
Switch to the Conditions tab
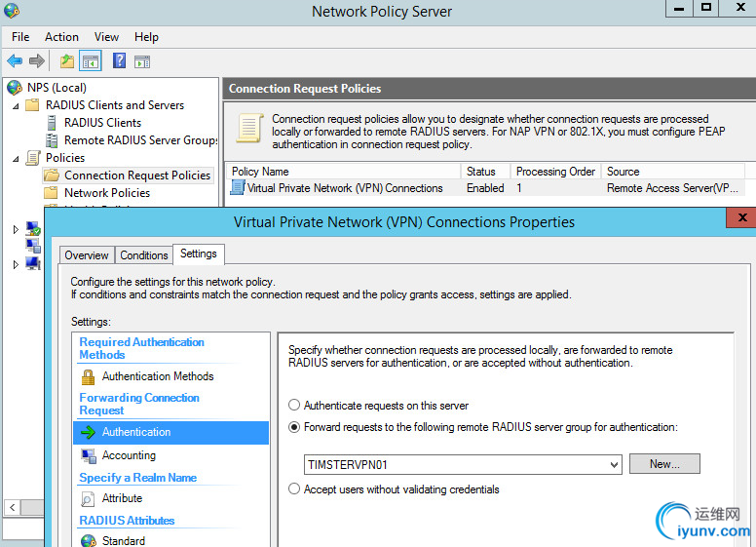pyautogui.click(x=144, y=255)
